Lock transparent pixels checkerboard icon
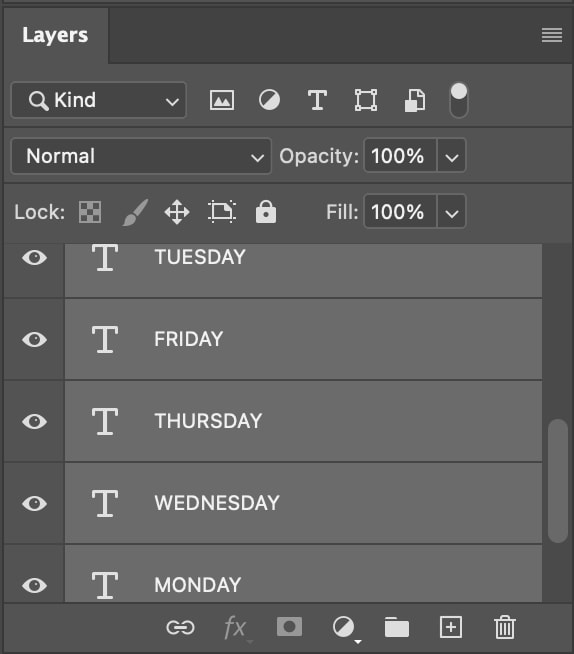The height and width of the screenshot is (654, 574). (90, 212)
